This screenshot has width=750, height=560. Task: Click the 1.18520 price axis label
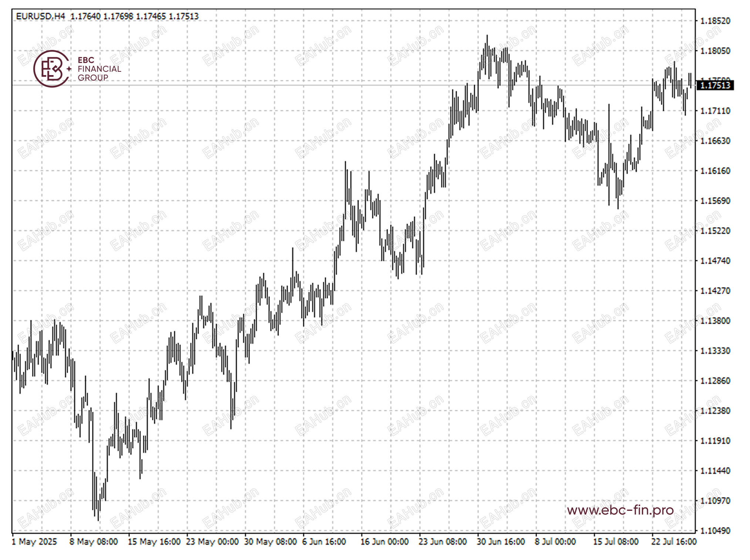click(715, 21)
